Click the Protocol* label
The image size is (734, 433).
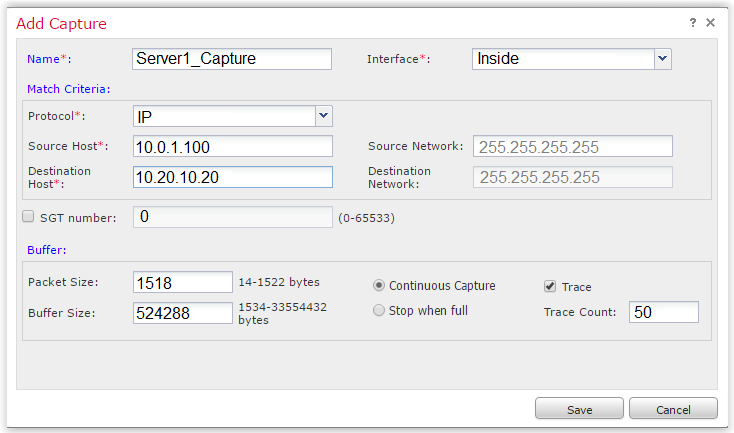point(56,116)
